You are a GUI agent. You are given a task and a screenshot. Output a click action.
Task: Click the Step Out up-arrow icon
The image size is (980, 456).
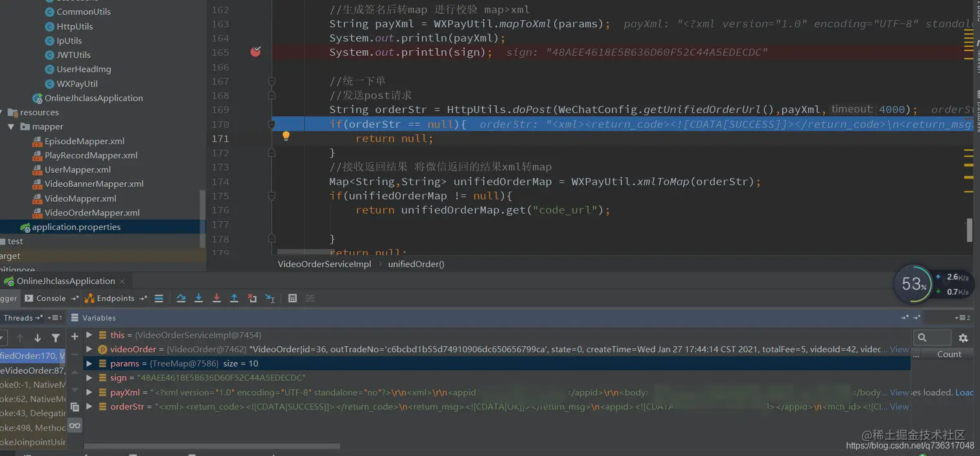pos(234,298)
